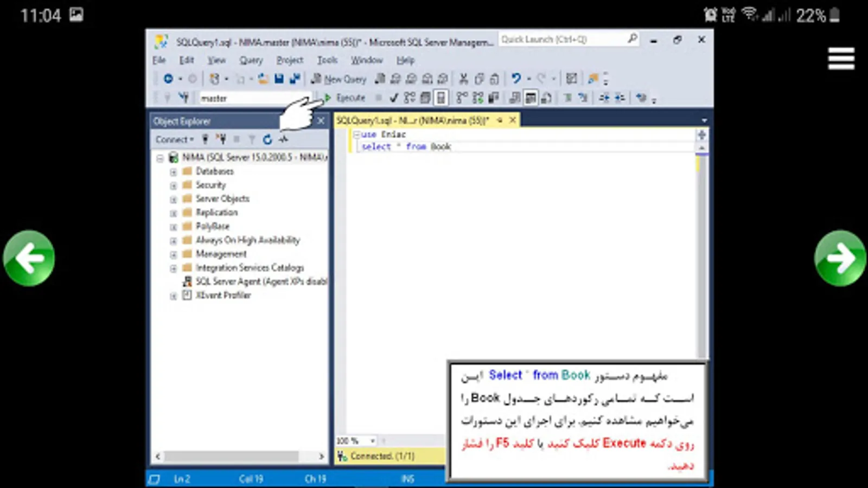Switch output to Results to File

(546, 98)
